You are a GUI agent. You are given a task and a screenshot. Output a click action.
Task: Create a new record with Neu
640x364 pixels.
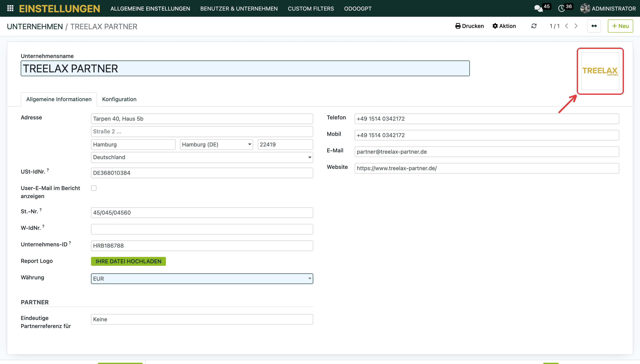pos(620,26)
